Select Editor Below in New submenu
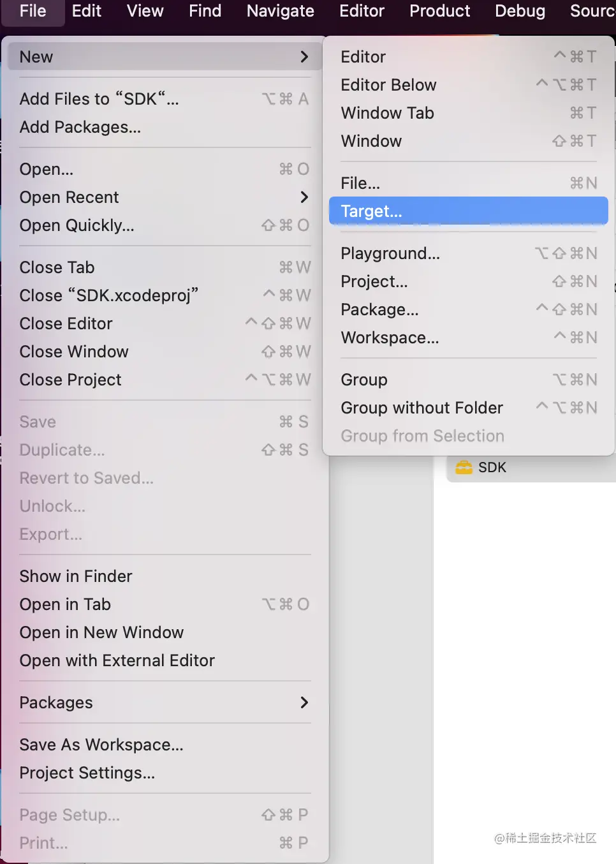This screenshot has height=864, width=616. [x=388, y=85]
